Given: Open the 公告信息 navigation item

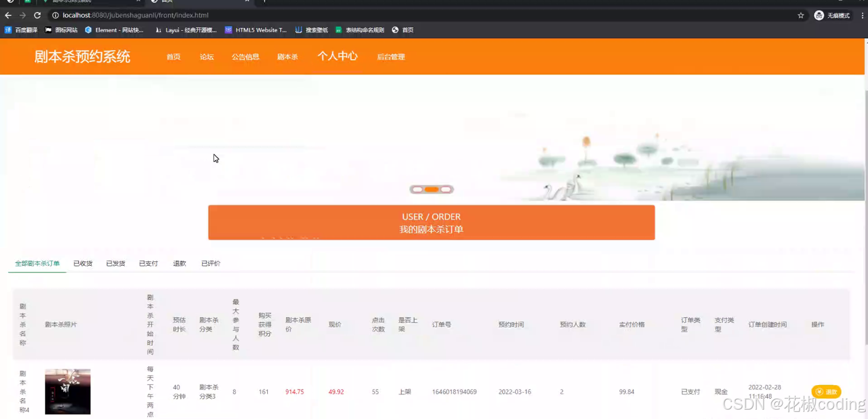Looking at the screenshot, I should point(245,57).
